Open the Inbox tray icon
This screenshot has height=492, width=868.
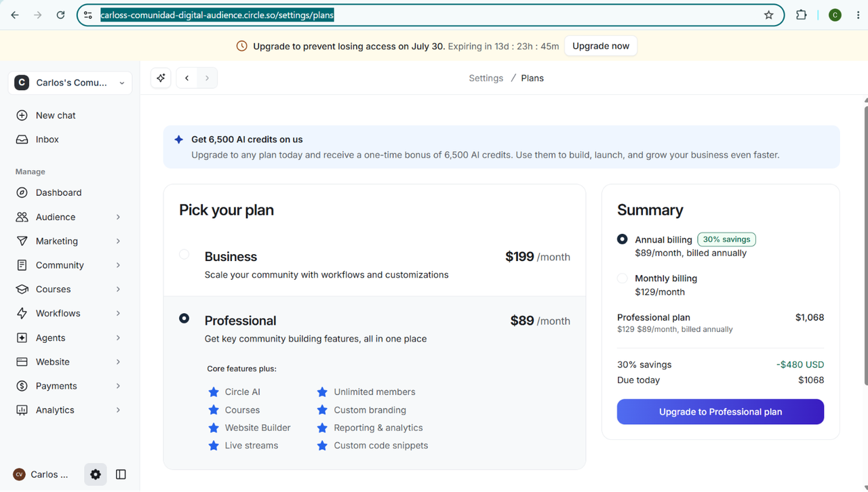point(22,140)
